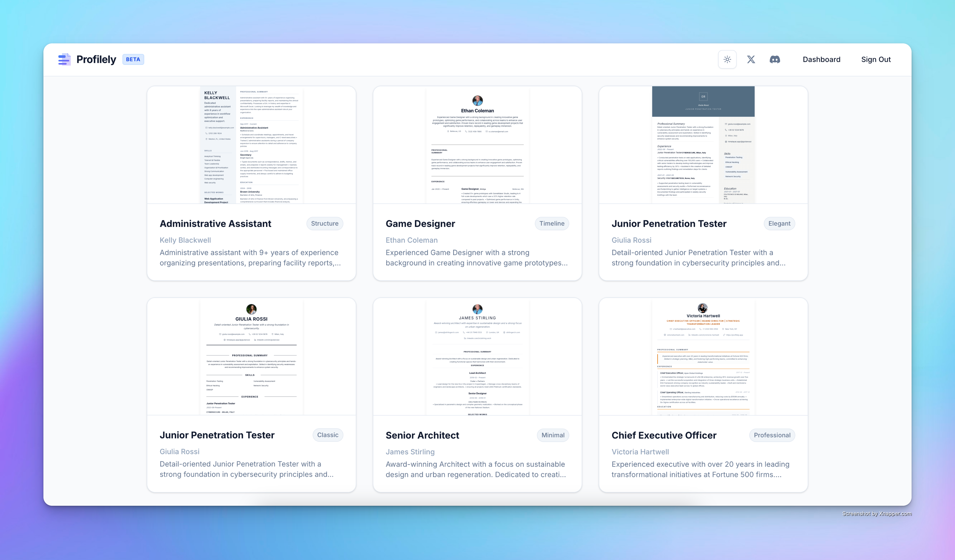Open the Administrative Assistant resume preview
This screenshot has width=955, height=560.
point(251,146)
